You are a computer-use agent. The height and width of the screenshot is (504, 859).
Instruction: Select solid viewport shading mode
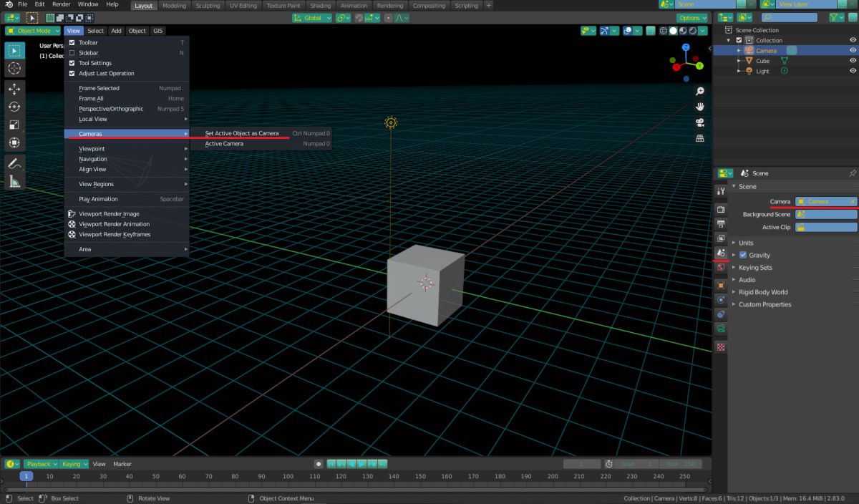674,31
